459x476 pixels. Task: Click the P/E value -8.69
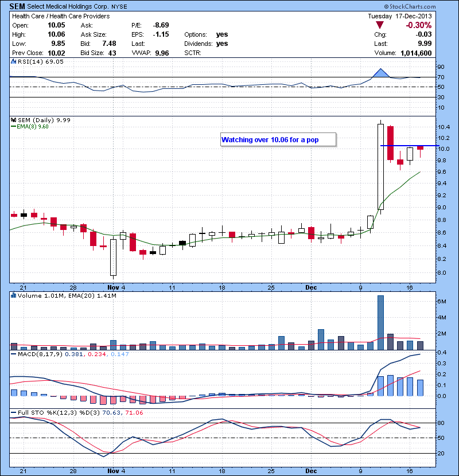pyautogui.click(x=161, y=25)
